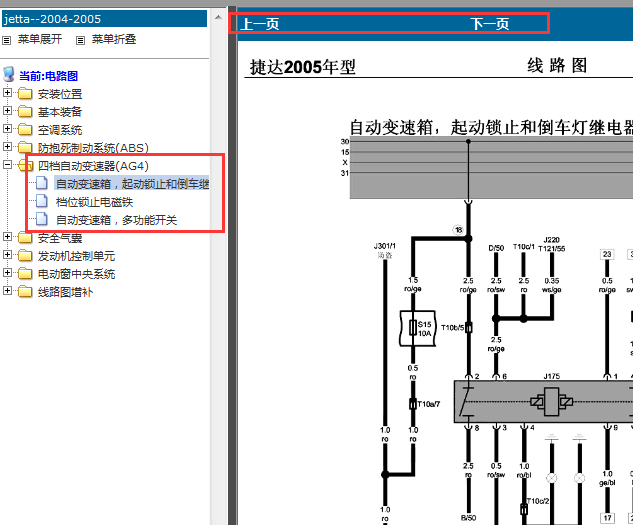Click the J175 relay label in diagram
The width and height of the screenshot is (633, 525).
point(551,376)
